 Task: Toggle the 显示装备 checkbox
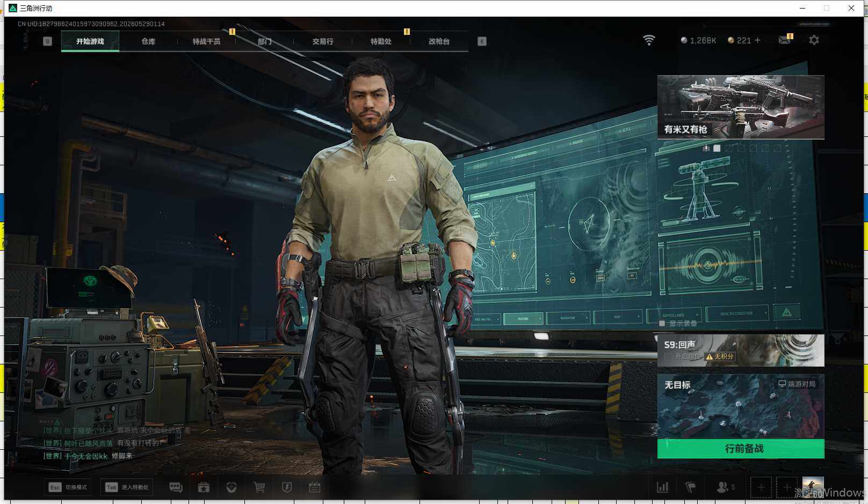point(662,323)
